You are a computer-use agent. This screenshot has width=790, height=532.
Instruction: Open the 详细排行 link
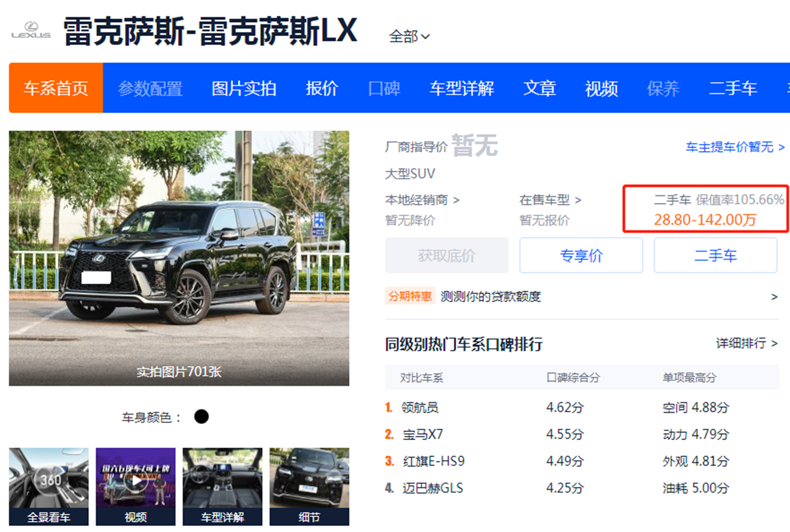coord(747,343)
